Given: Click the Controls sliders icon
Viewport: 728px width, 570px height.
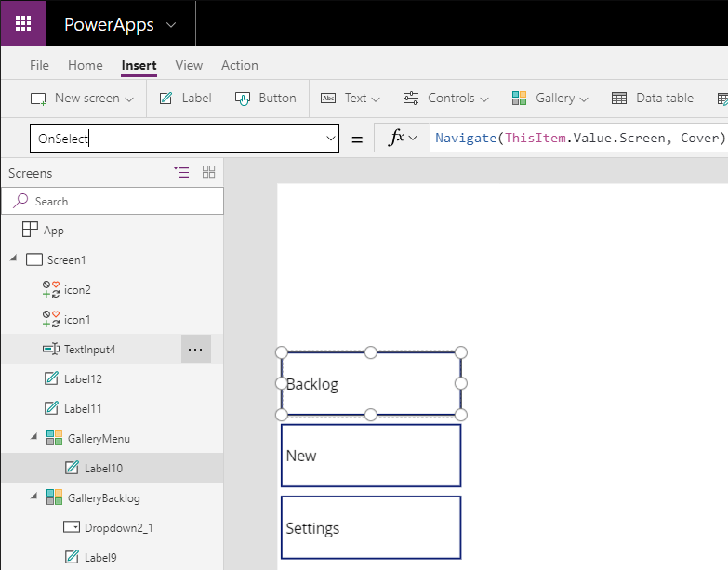Looking at the screenshot, I should click(x=410, y=99).
